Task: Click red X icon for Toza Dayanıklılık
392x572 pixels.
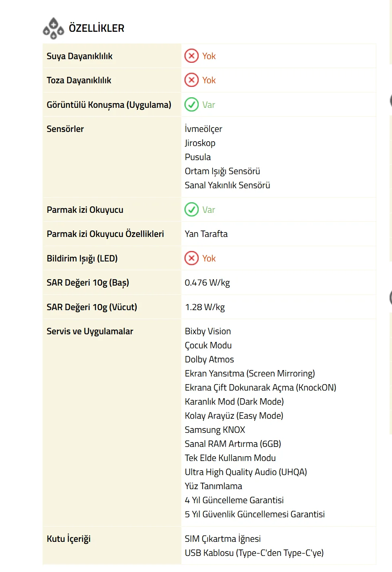Action: (192, 80)
